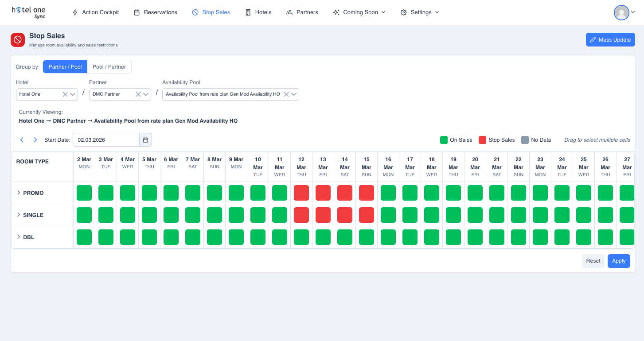Click the Mass Update button

click(610, 39)
